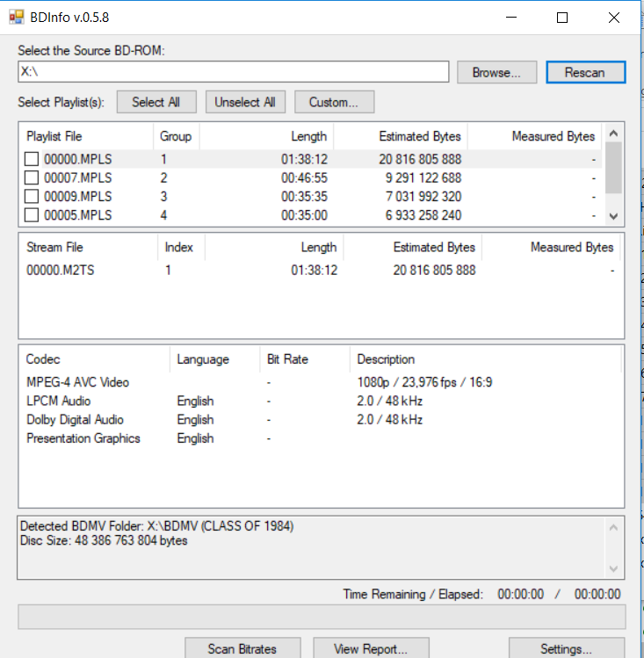Sort playlists by Group column header

177,136
